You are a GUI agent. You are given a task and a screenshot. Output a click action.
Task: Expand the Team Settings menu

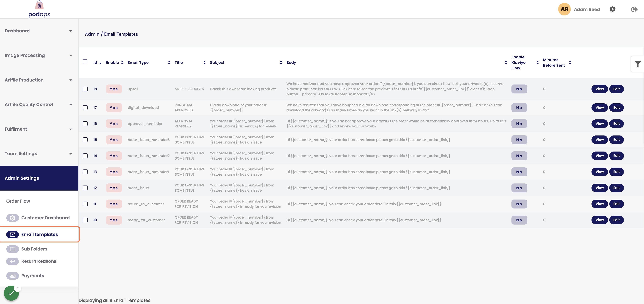39,153
